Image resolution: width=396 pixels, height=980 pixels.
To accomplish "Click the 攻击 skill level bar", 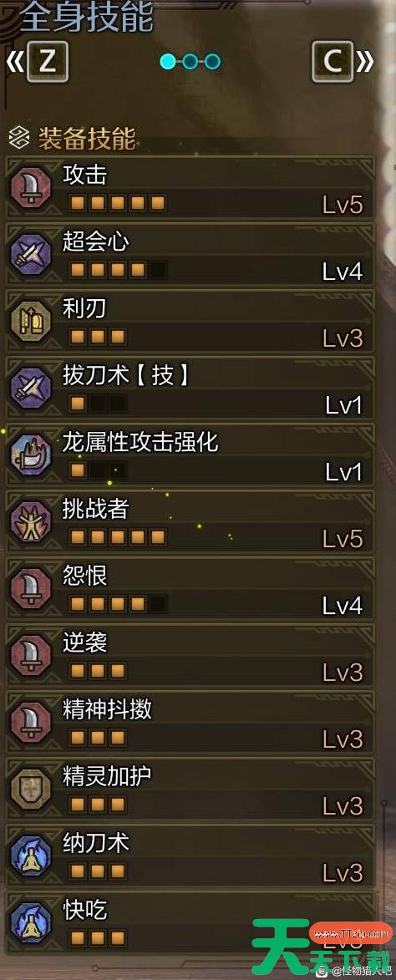I will pos(118,203).
